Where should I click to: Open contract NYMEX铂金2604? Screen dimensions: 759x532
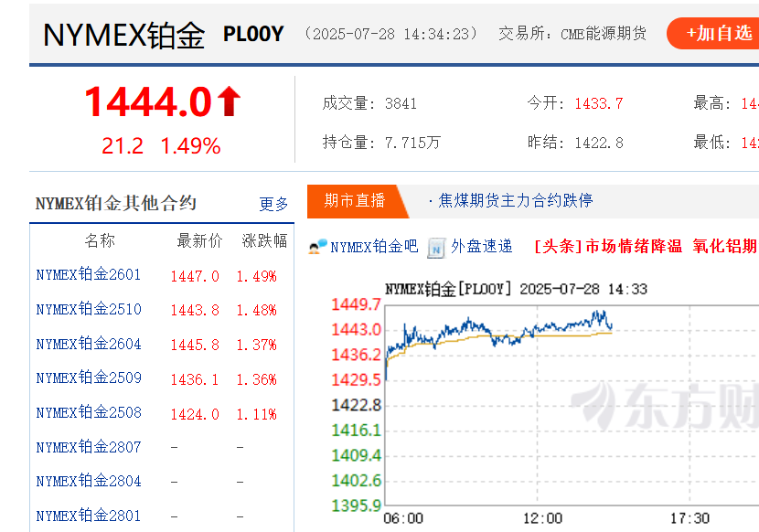(89, 345)
